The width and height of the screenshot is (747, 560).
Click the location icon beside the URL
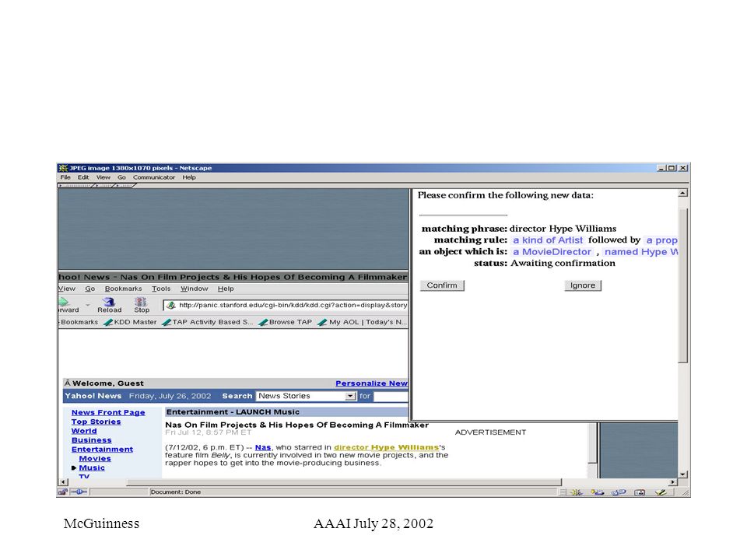(x=170, y=305)
